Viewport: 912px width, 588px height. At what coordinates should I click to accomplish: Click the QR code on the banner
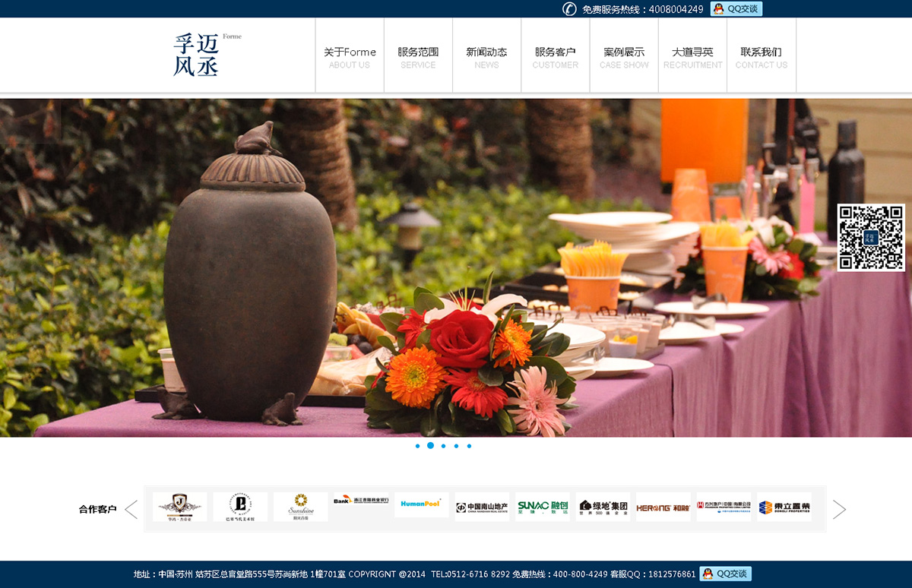871,237
